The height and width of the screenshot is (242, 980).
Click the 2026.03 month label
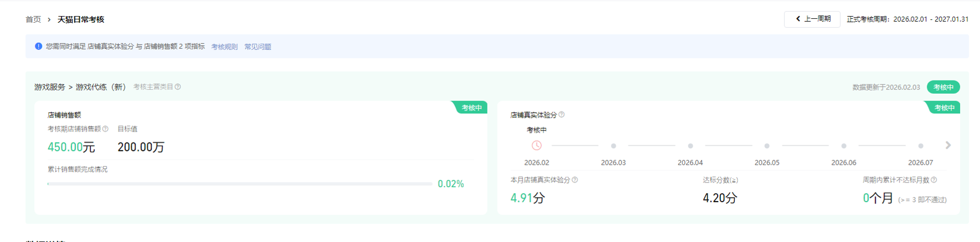click(x=613, y=163)
